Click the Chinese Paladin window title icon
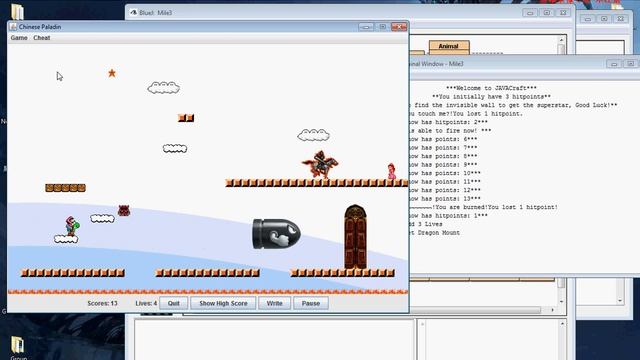The height and width of the screenshot is (360, 640). [13, 27]
